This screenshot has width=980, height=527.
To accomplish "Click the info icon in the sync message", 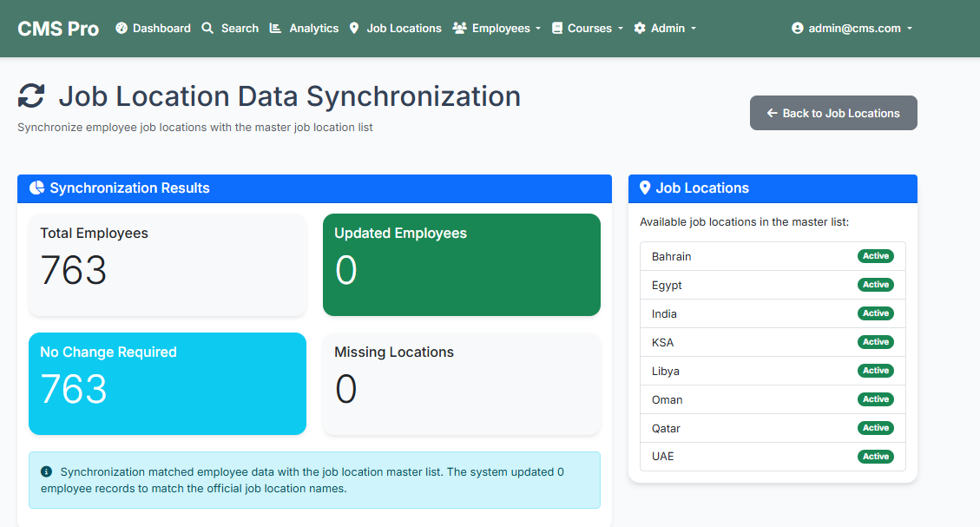I will point(46,471).
